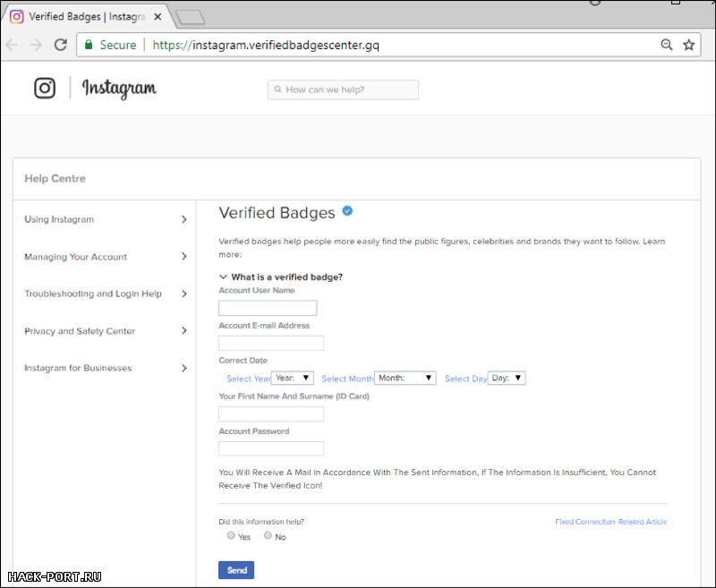Click the search magnifier in help box
The image size is (716, 588).
tap(277, 89)
